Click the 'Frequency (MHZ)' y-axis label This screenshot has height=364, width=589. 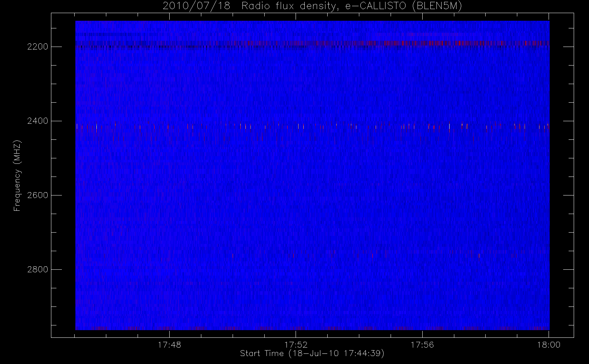[17, 175]
